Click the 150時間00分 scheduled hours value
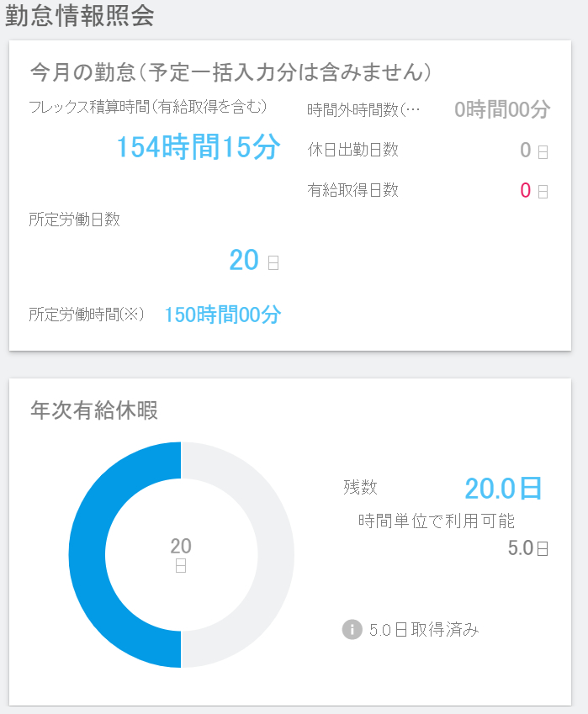 pos(223,315)
